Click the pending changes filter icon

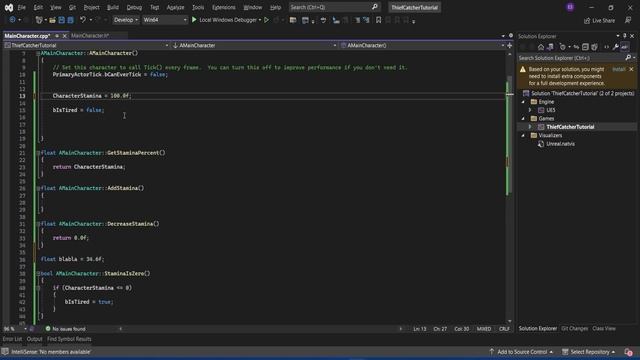coord(562,47)
